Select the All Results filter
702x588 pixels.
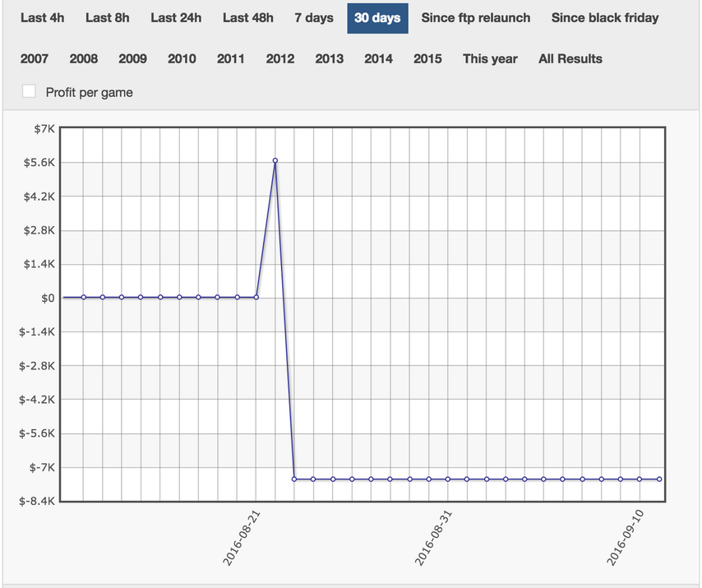[570, 58]
